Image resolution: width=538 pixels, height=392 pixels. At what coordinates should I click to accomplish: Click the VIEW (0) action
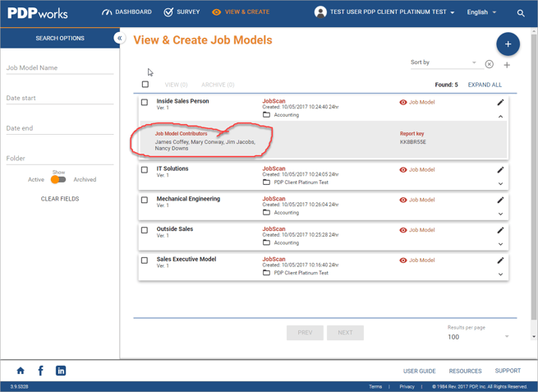[176, 85]
